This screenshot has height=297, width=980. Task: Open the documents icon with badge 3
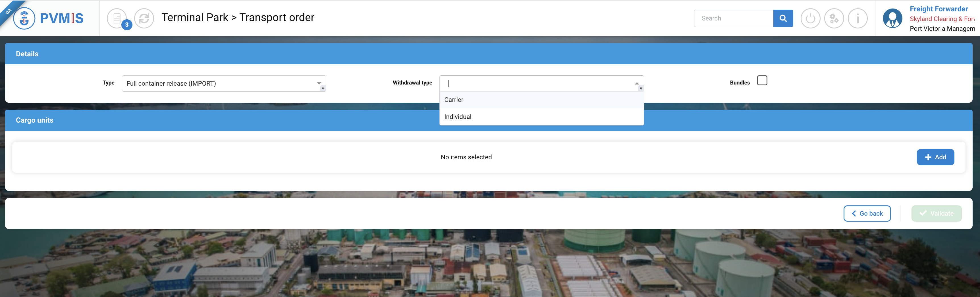pos(117,18)
